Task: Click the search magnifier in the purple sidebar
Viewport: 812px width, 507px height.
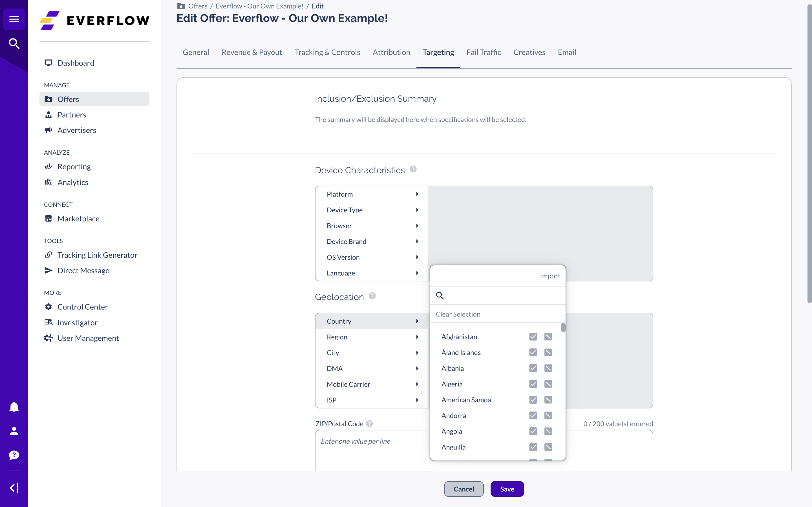Action: pos(14,44)
